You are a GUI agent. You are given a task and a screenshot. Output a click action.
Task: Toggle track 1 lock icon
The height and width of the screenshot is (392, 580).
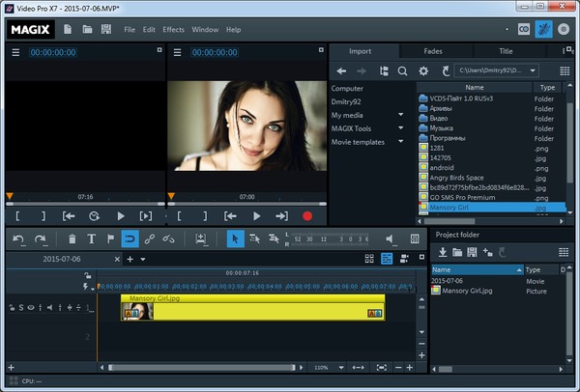(x=12, y=307)
